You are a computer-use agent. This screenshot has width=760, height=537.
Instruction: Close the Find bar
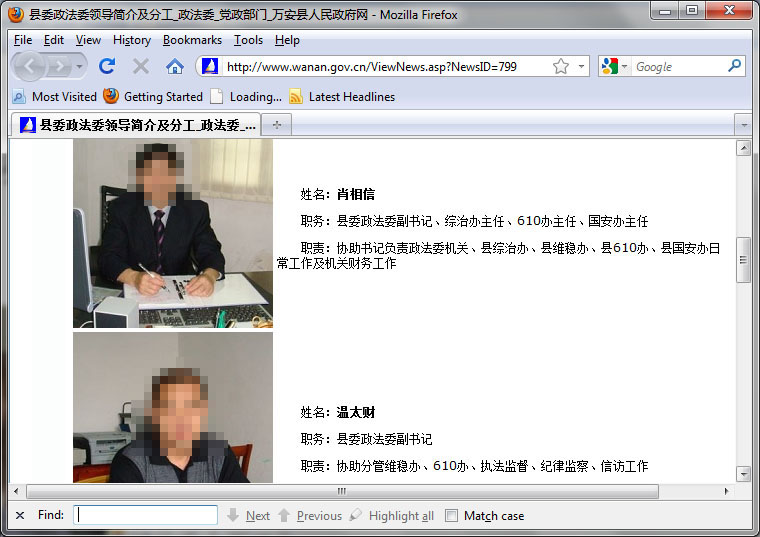(20, 515)
